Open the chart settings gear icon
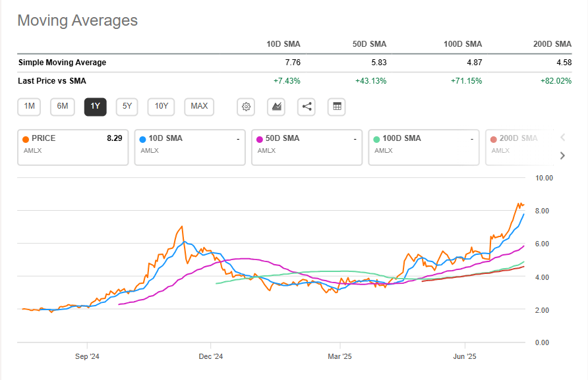The image size is (588, 380). click(245, 107)
